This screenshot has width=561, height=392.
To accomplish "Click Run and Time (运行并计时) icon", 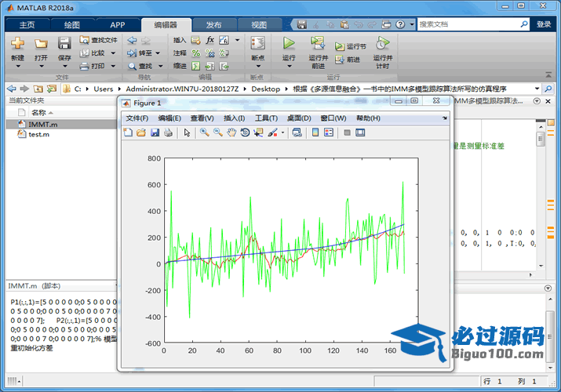I will (382, 43).
